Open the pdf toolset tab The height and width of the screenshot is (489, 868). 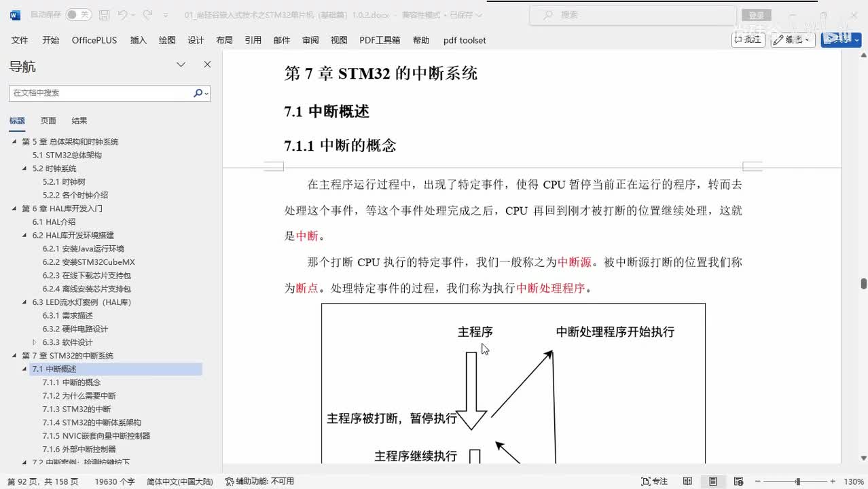click(465, 40)
